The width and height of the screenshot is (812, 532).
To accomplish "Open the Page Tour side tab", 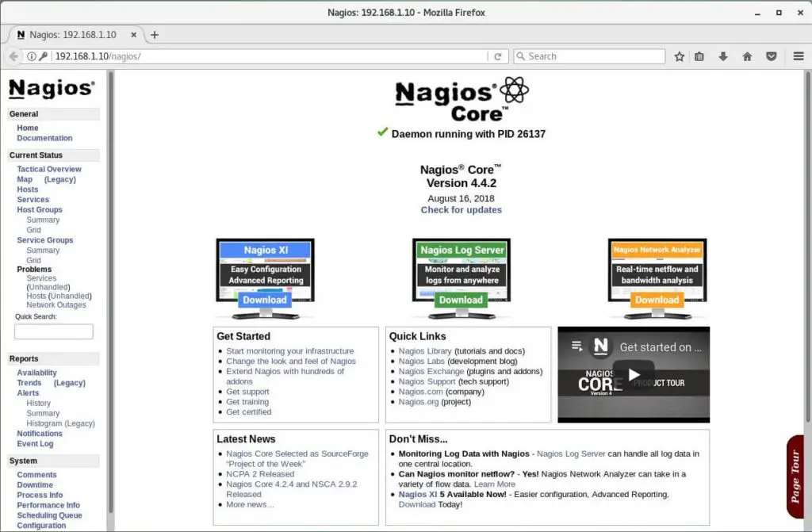I will 795,477.
